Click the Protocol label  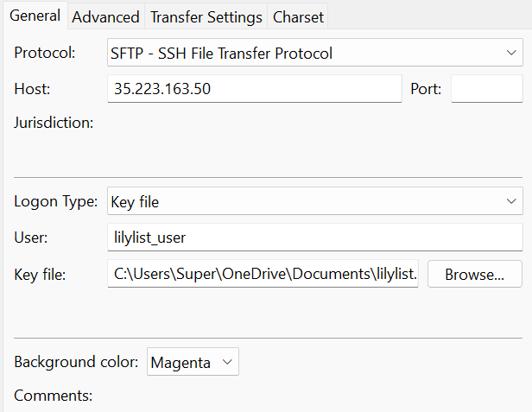(x=45, y=54)
